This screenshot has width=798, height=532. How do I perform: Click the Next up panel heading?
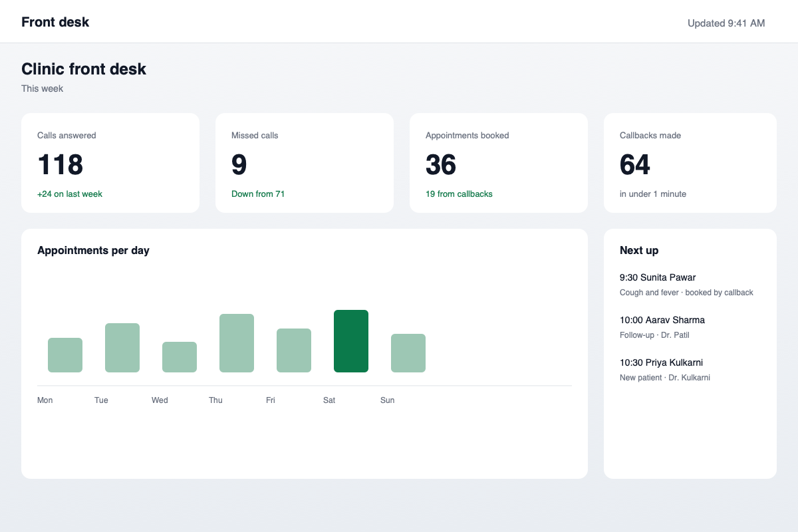coord(639,251)
